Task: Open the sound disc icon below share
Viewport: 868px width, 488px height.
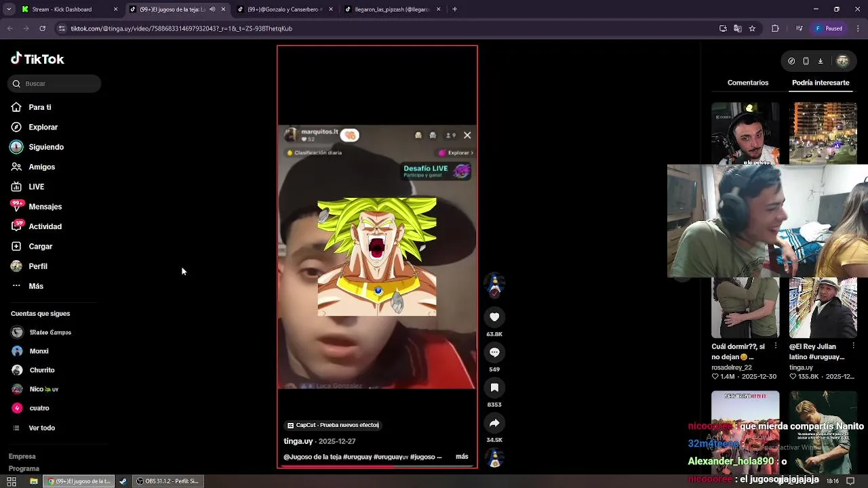Action: pyautogui.click(x=494, y=458)
